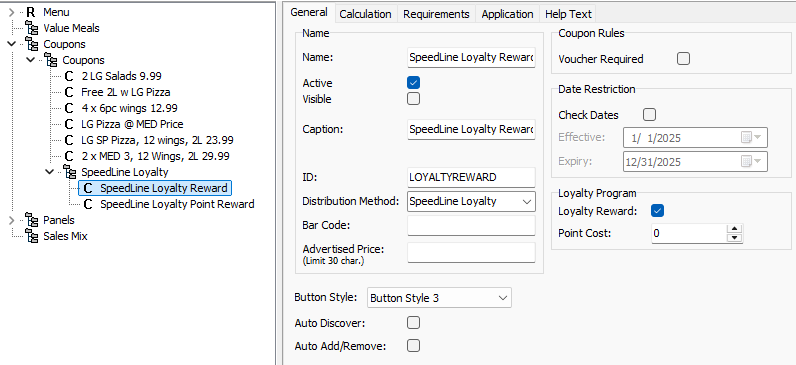Check the Auto Add/Remove box
Screen dimensions: 796x365
pos(414,346)
